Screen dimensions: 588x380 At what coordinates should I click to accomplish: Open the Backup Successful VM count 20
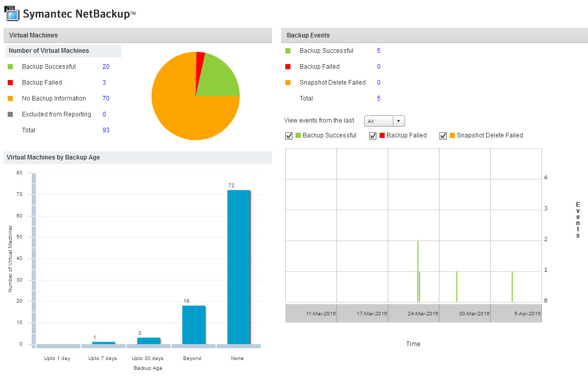[106, 67]
